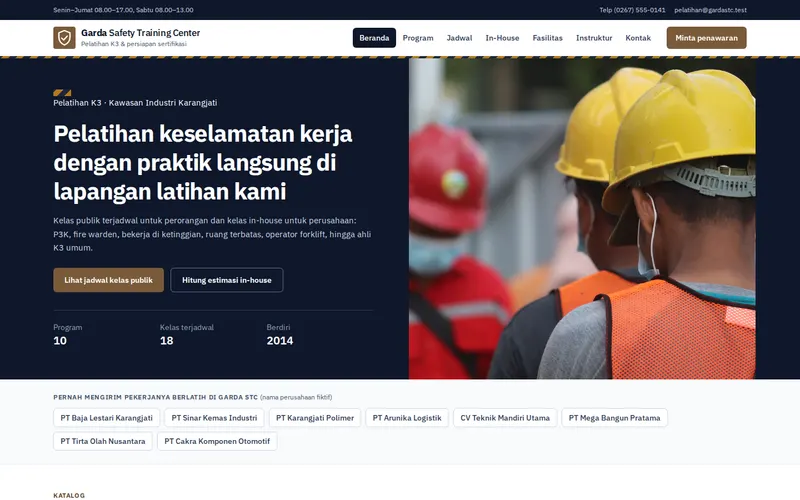The image size is (800, 500).
Task: Select the PT Tirta Olah Nusantara chip
Action: point(103,441)
